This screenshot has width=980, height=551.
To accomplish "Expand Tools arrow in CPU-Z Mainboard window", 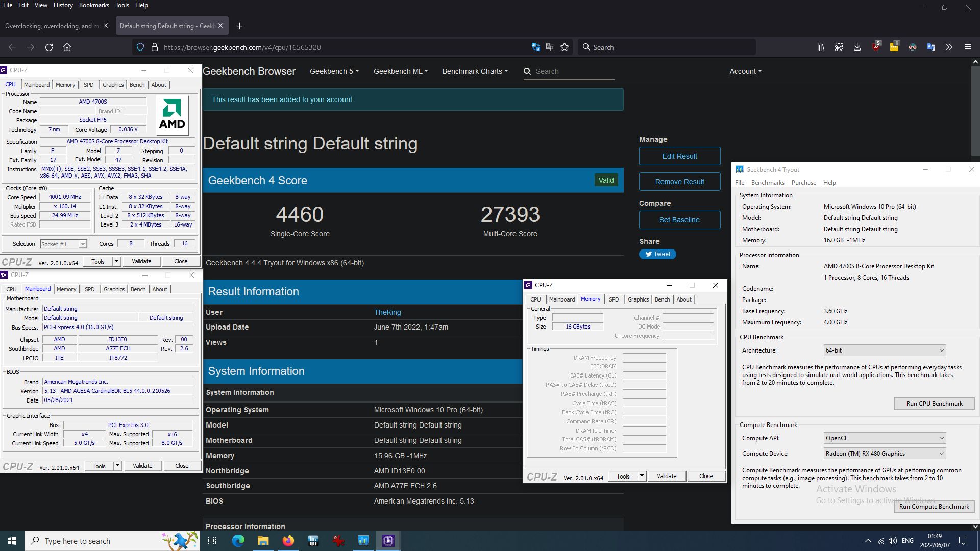I will (117, 466).
